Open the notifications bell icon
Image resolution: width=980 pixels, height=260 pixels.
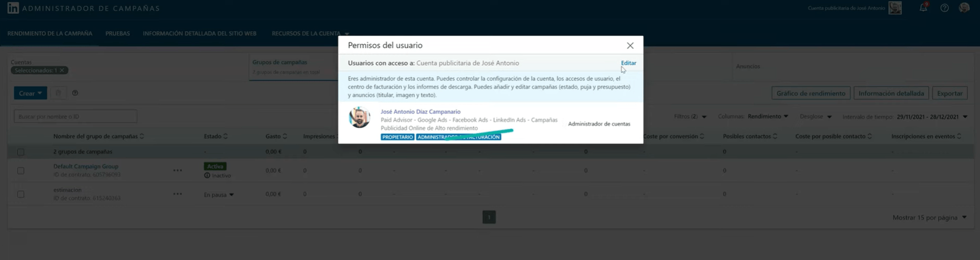coord(923,8)
